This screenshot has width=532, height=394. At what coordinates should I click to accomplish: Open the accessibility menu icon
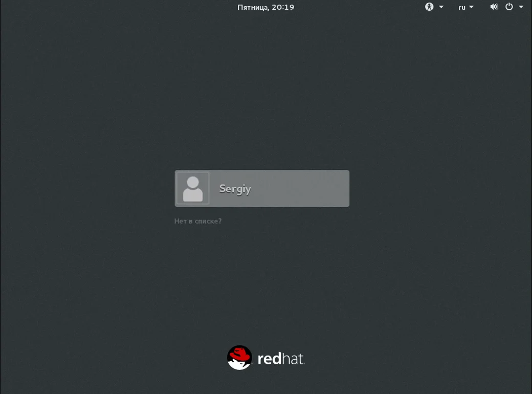[x=429, y=7]
